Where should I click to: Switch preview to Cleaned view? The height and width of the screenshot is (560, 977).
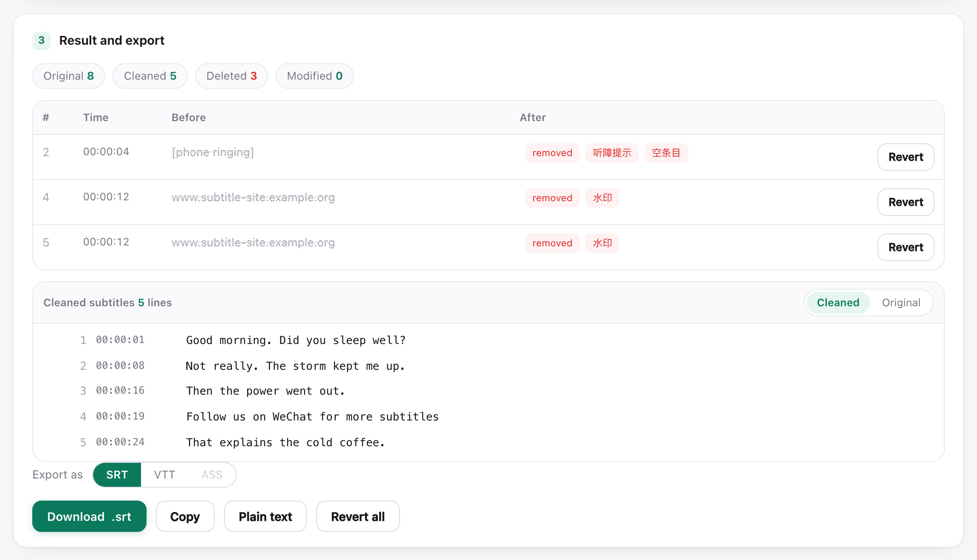[838, 303]
